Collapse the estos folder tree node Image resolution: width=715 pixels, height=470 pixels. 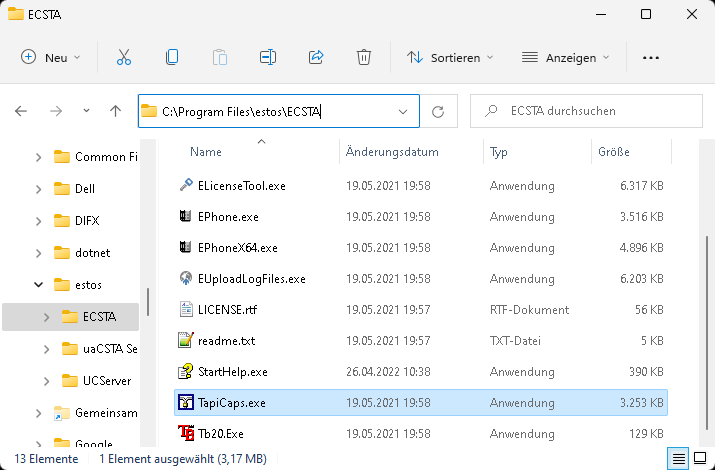(x=39, y=285)
